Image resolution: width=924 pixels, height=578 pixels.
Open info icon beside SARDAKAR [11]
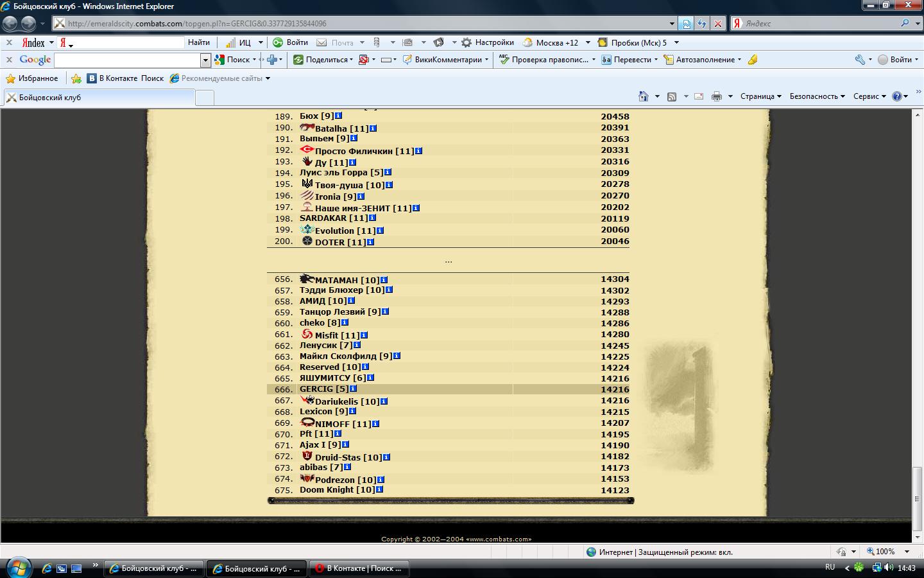pyautogui.click(x=372, y=218)
